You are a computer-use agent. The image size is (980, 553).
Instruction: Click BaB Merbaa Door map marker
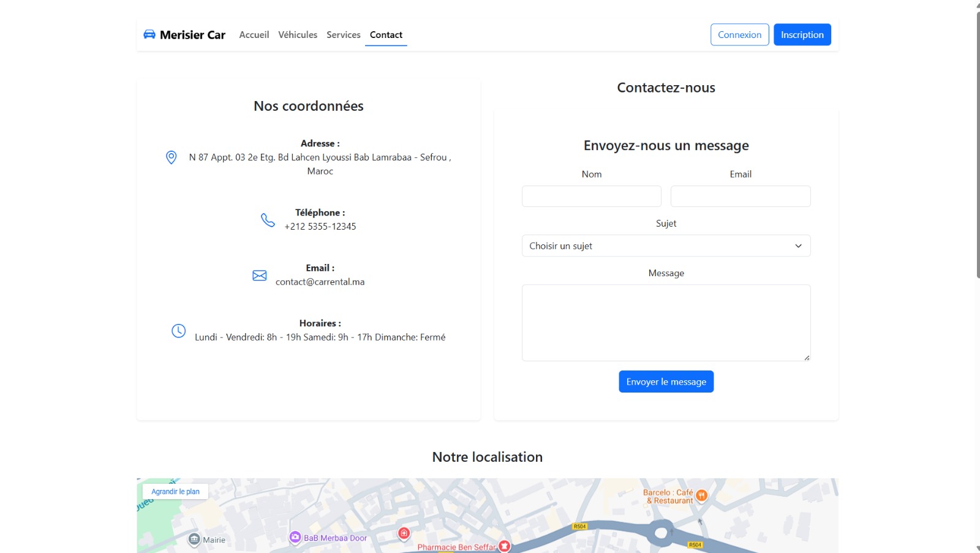[295, 537]
